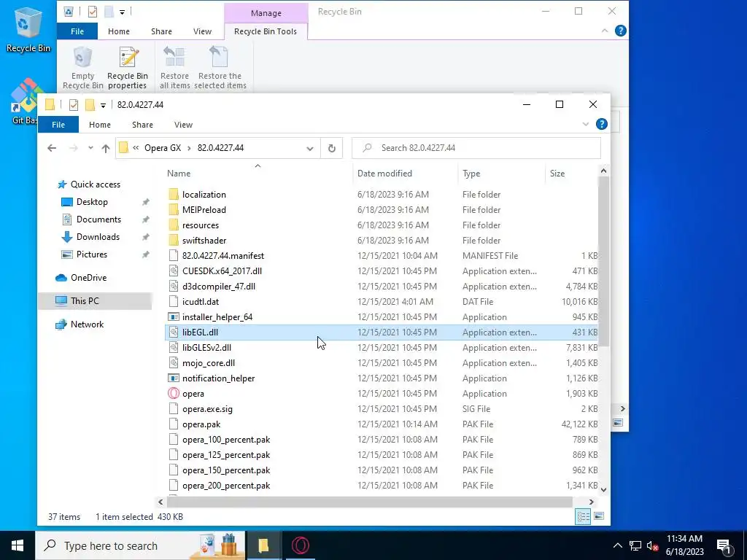The image size is (747, 560).
Task: Click the taskbar search box
Action: click(x=141, y=545)
